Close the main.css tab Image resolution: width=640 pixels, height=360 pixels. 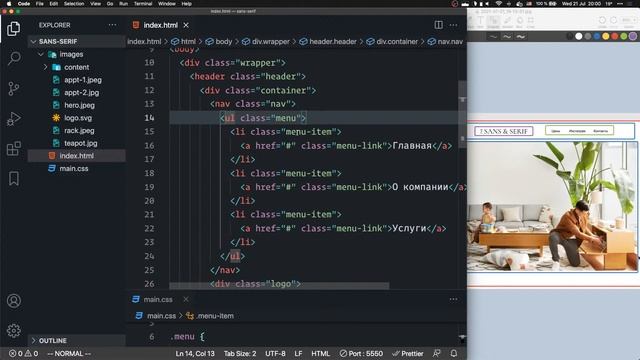click(x=186, y=299)
